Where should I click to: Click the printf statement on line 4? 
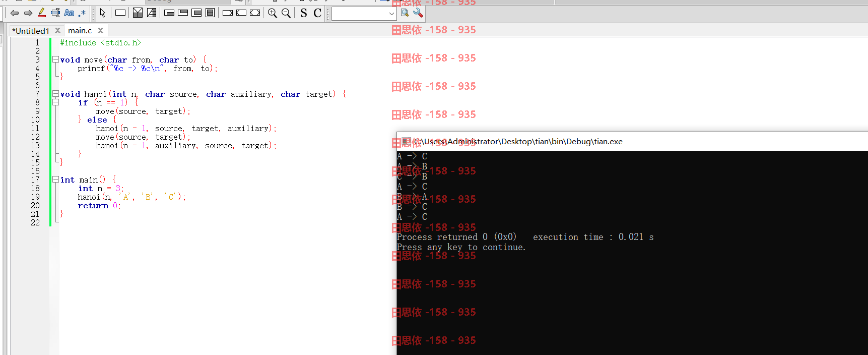point(148,69)
